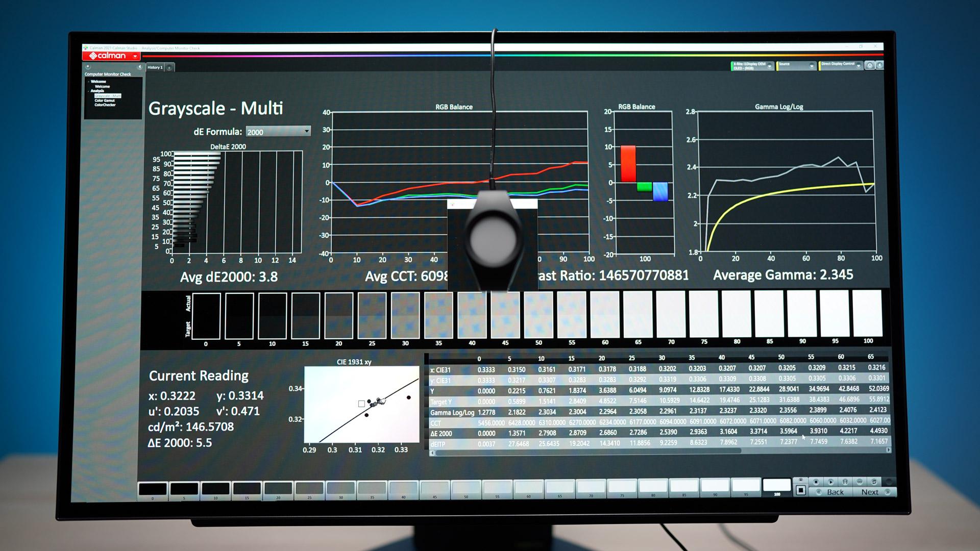Click the table cell value 146570770881 contrast ratio
Screen dimensions: 980x551
coord(644,275)
